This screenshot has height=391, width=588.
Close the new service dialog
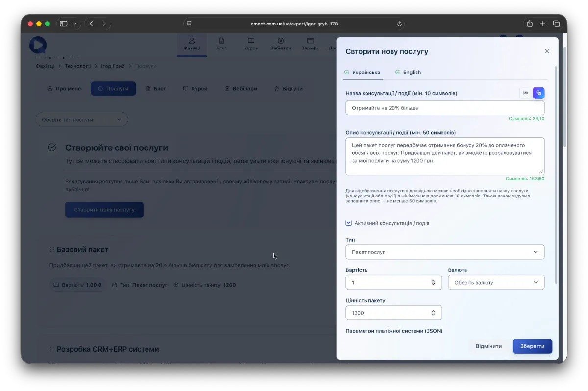(x=547, y=51)
